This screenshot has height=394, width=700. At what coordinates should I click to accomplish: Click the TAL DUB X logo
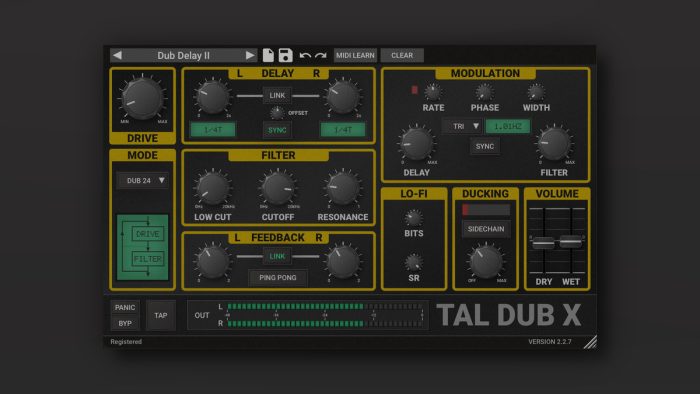[509, 315]
